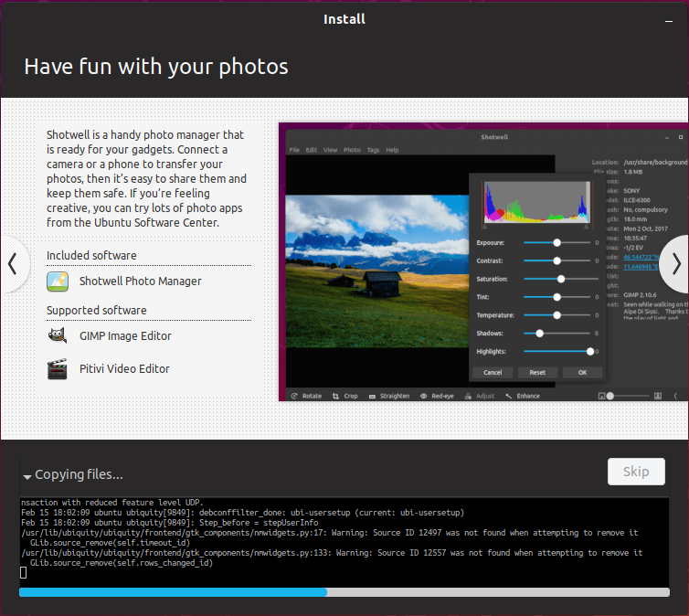Click the Shadows slider handle
The image size is (689, 616).
(x=540, y=334)
